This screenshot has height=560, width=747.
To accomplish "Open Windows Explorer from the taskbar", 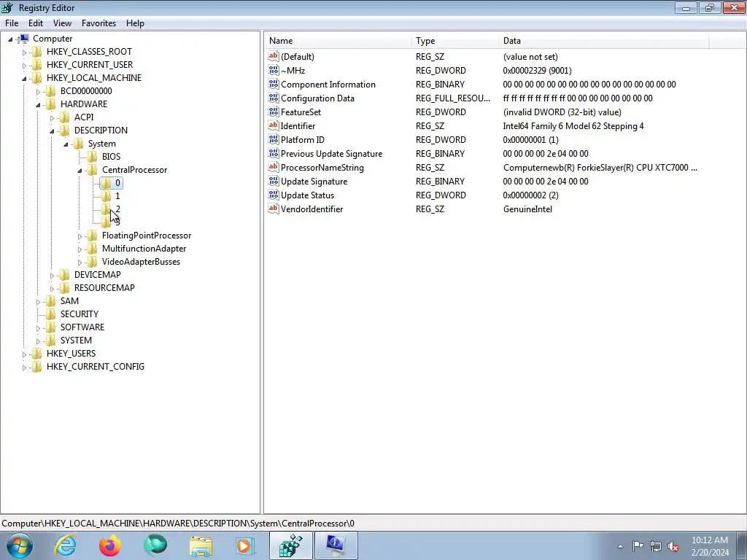I will tap(201, 545).
